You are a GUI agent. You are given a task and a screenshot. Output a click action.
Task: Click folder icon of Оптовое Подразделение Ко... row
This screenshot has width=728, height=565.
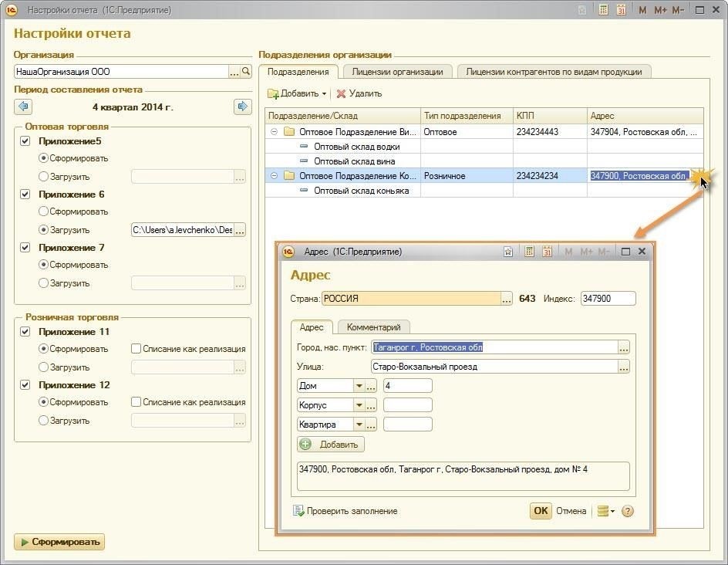tap(289, 176)
